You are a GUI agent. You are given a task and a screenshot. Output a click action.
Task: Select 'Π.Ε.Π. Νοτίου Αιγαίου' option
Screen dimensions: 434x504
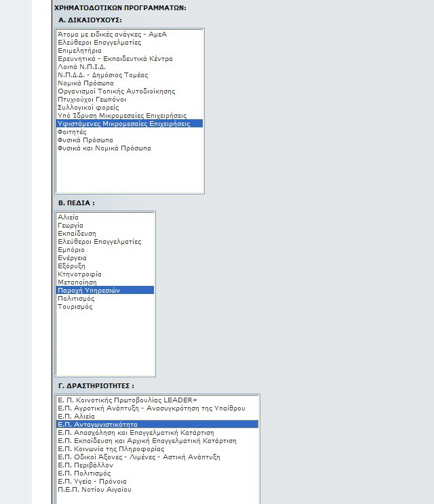point(157,490)
